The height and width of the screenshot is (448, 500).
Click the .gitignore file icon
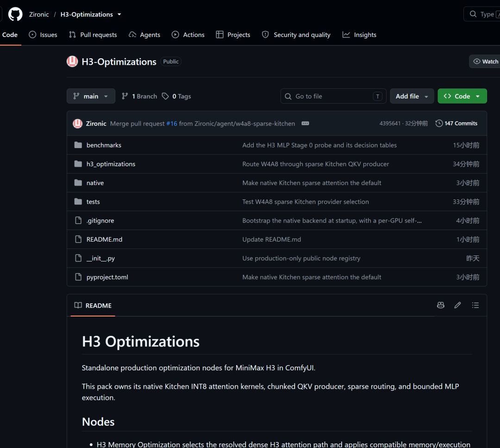[78, 220]
